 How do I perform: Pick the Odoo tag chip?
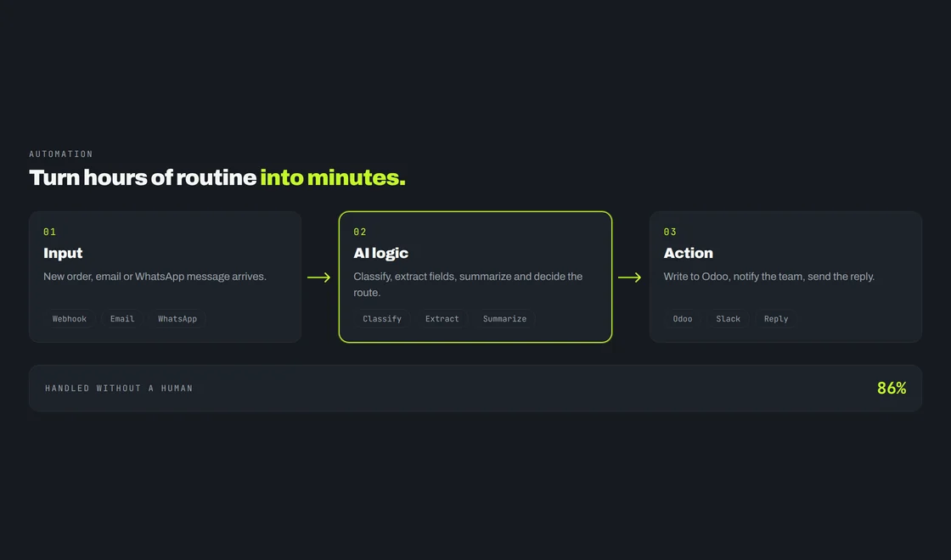[x=683, y=319]
